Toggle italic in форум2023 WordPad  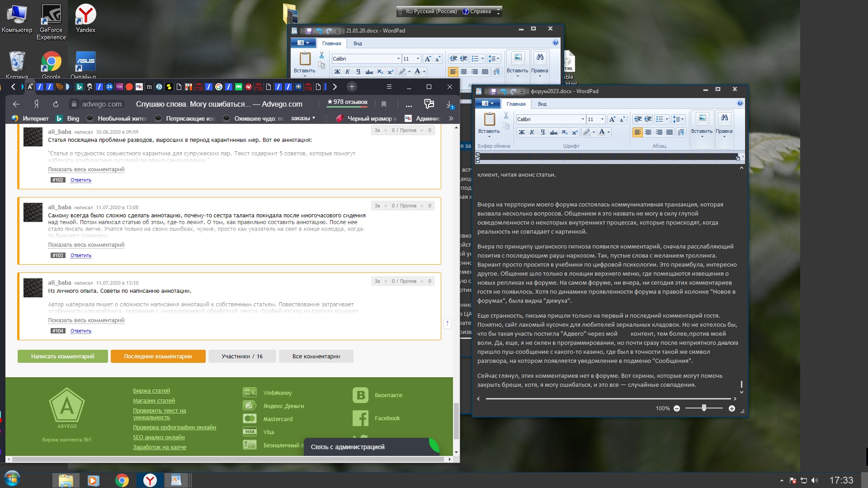532,132
